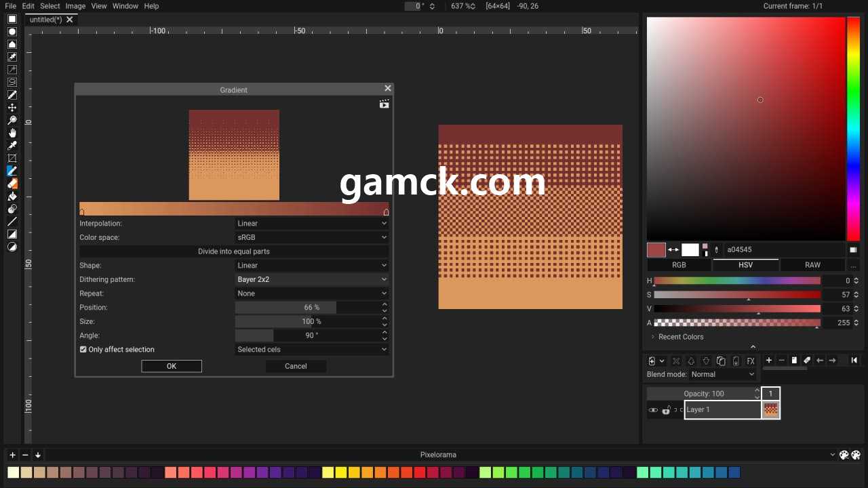The height and width of the screenshot is (488, 868).
Task: Click the Layer 1 cel thumbnail
Action: pyautogui.click(x=771, y=409)
